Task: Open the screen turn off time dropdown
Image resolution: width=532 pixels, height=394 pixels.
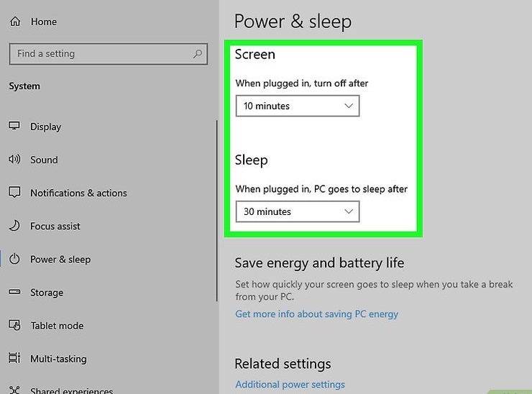Action: tap(298, 106)
